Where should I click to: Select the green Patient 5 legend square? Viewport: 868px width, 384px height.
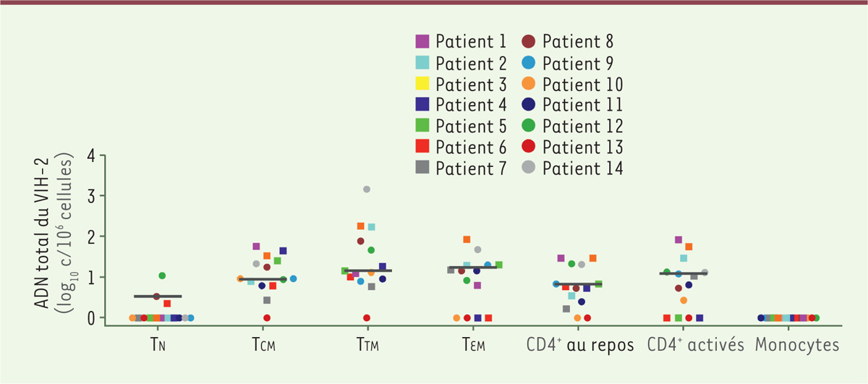click(423, 126)
